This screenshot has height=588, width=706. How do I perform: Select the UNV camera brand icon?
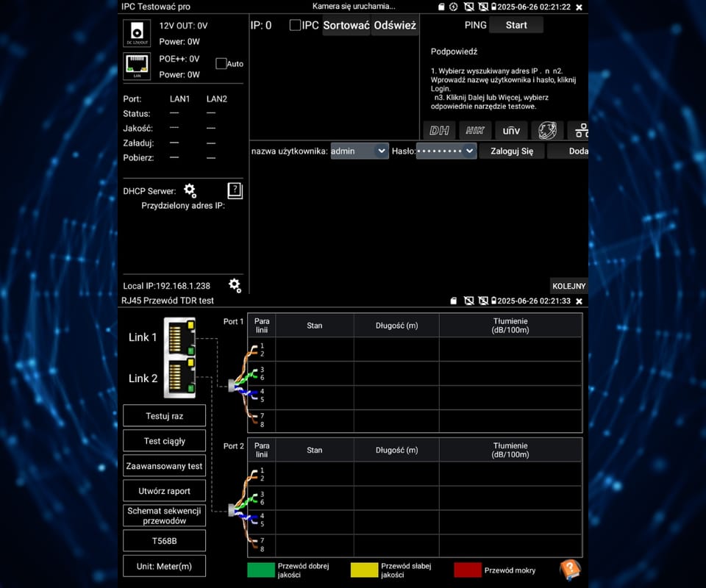pos(511,130)
